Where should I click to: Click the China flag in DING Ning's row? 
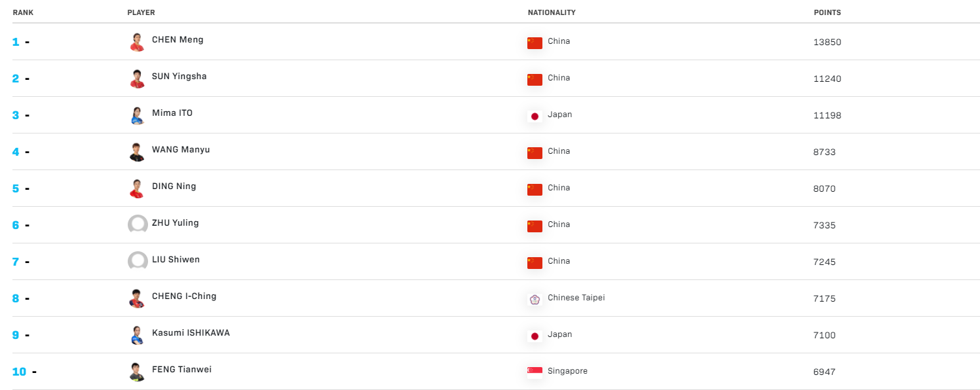pos(535,189)
